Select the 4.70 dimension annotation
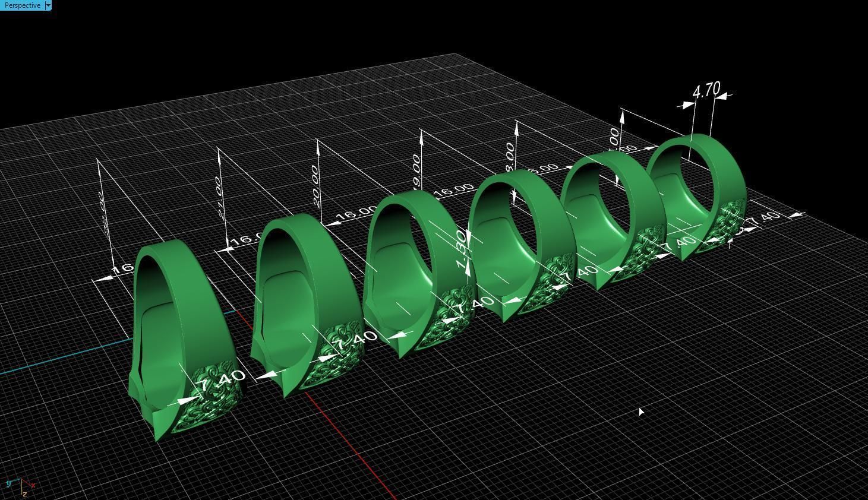Image resolution: width=868 pixels, height=500 pixels. coord(706,91)
